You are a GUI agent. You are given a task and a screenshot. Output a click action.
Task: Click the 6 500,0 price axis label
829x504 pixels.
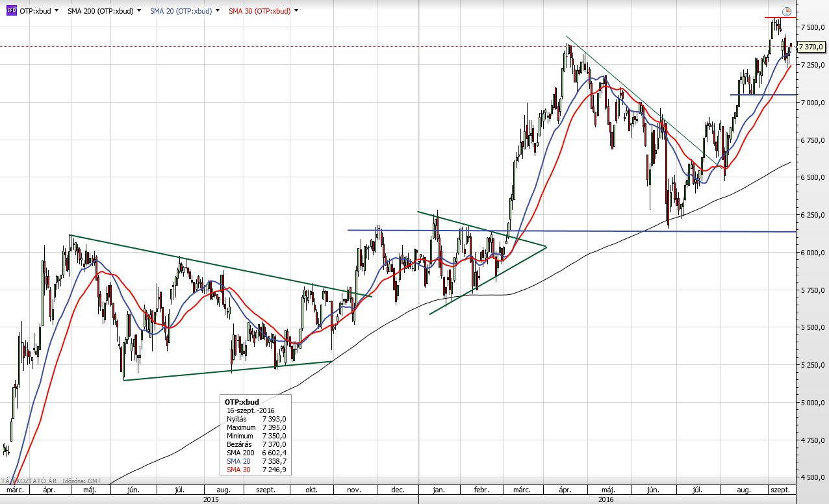click(812, 178)
